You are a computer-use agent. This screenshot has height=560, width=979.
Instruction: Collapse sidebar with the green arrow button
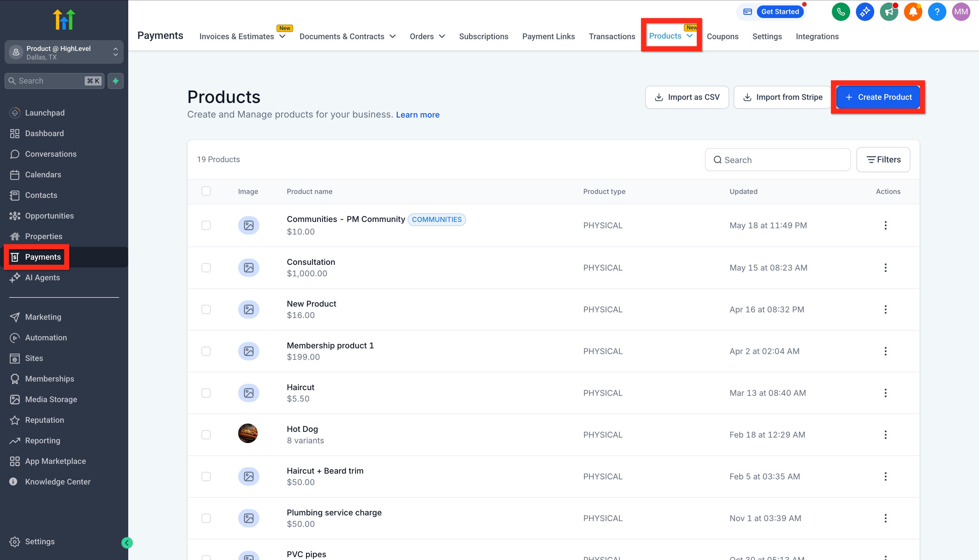127,543
